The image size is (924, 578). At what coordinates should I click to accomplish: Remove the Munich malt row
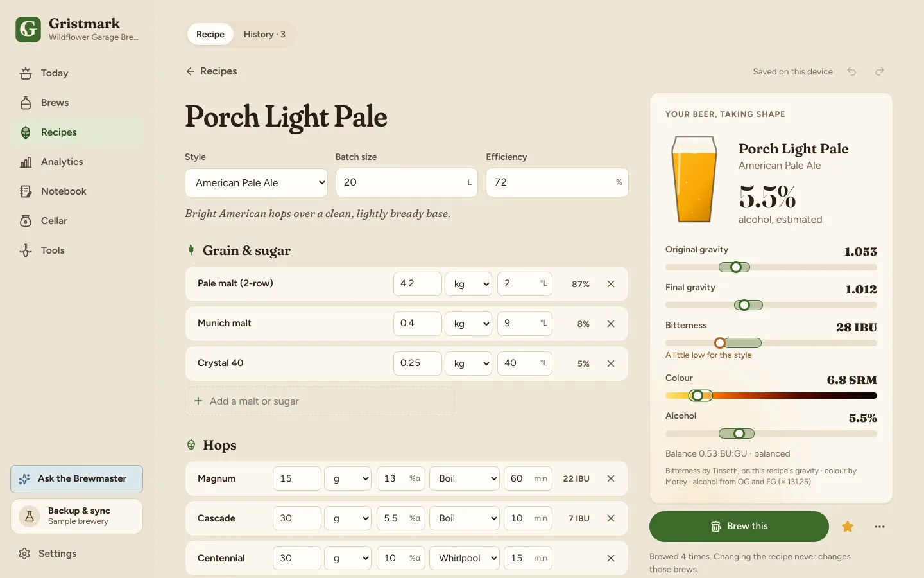pyautogui.click(x=611, y=324)
